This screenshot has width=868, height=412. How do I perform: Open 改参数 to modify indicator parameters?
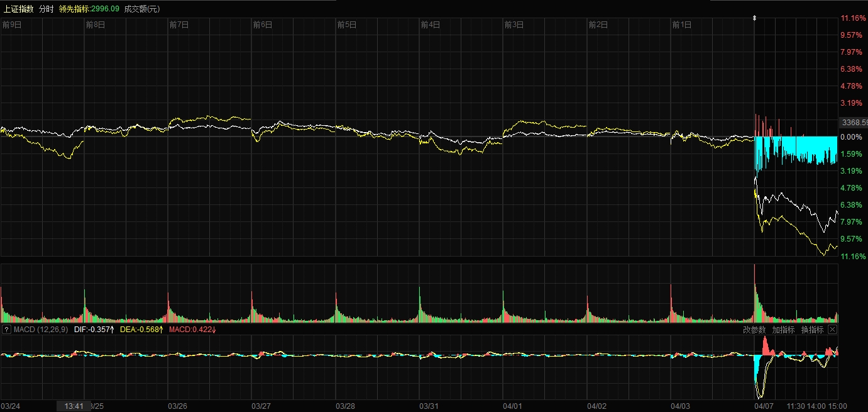[754, 330]
